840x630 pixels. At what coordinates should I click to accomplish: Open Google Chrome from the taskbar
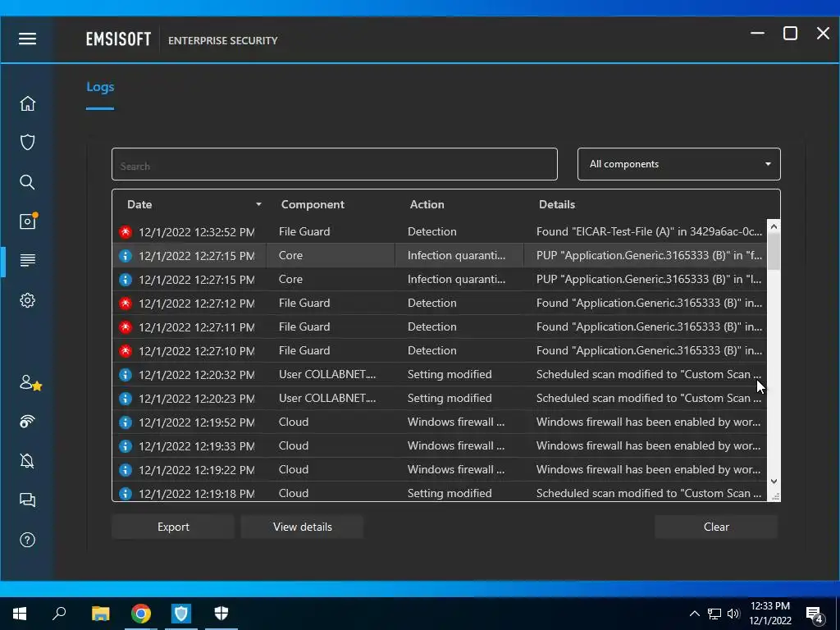[141, 614]
